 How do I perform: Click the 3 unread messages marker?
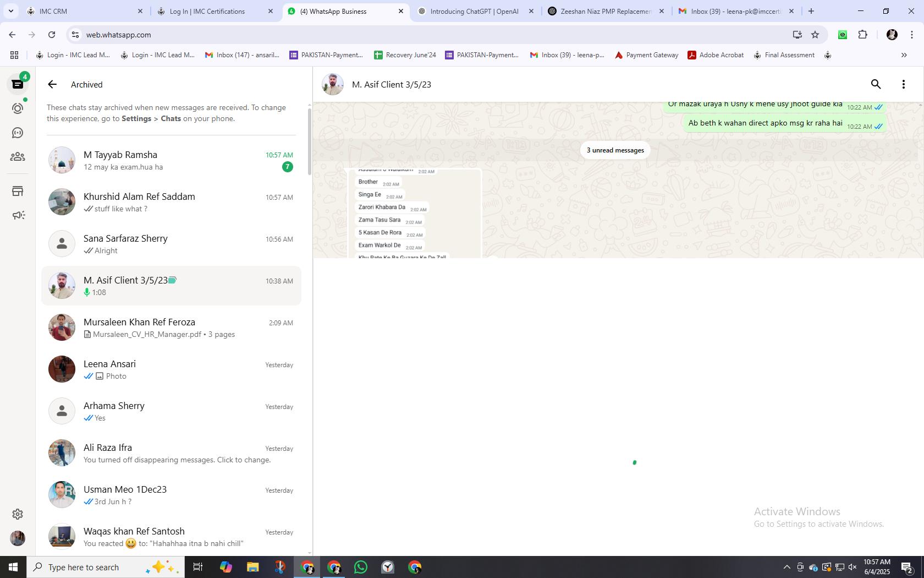tap(615, 150)
